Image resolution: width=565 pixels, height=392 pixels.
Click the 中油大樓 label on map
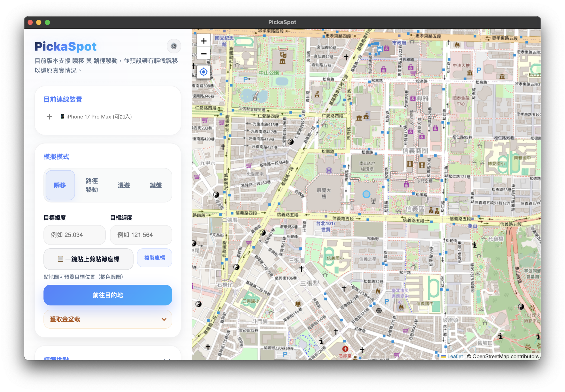[461, 66]
